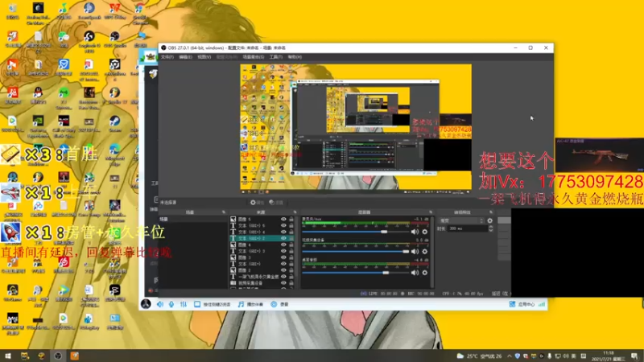Open the 文件(F) menu in OBS

pyautogui.click(x=167, y=57)
